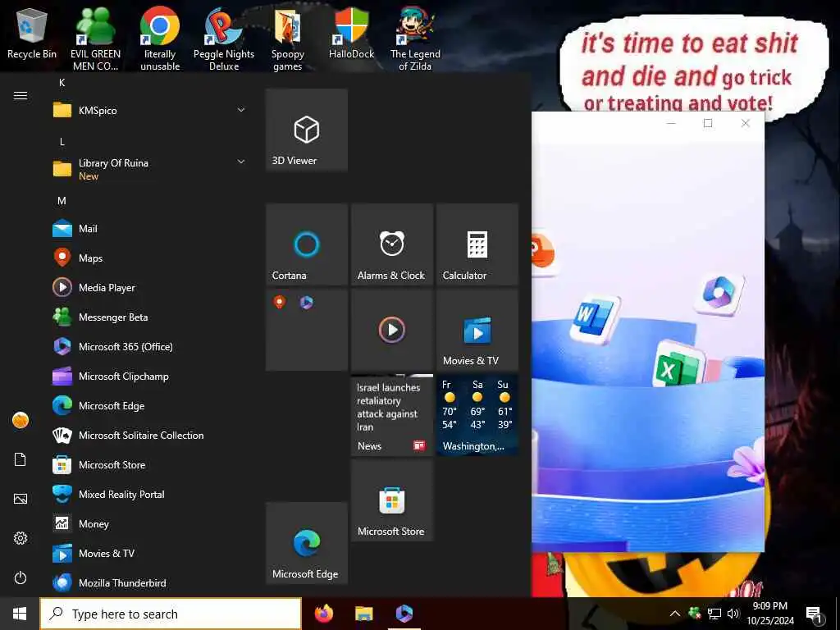Open the KMSpico folder entry

click(149, 111)
